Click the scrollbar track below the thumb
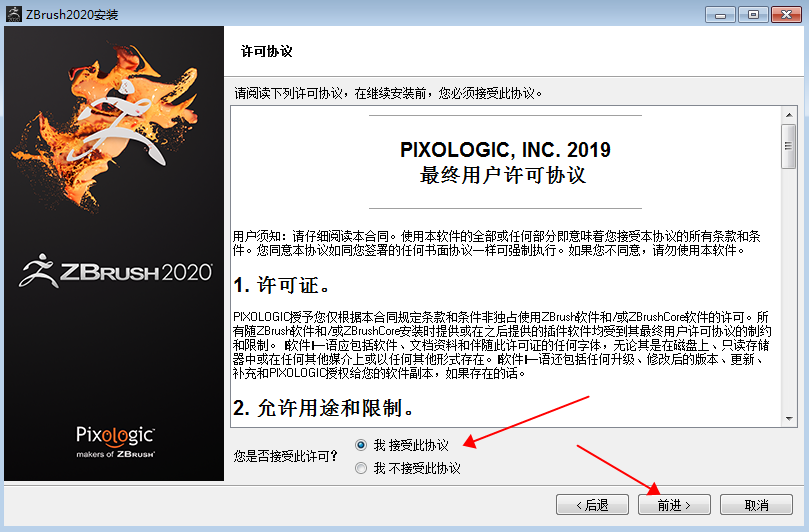Viewport: 809px width, 532px height. (789, 300)
